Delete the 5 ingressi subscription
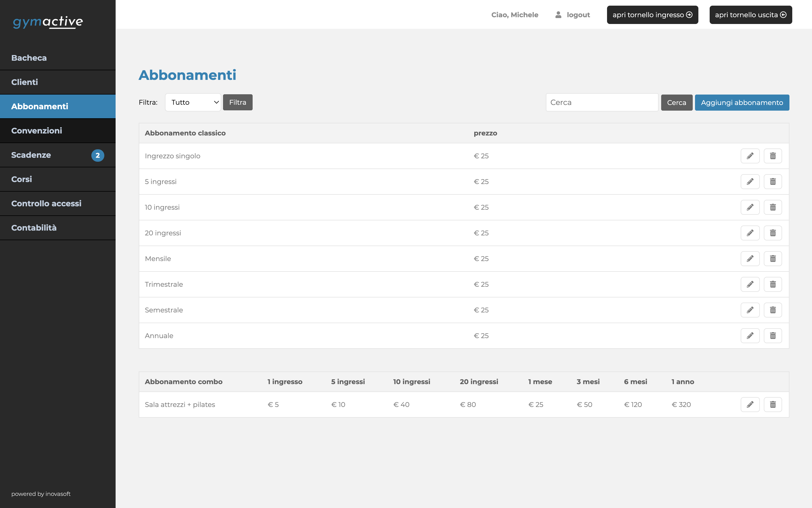This screenshot has width=812, height=508. tap(773, 182)
